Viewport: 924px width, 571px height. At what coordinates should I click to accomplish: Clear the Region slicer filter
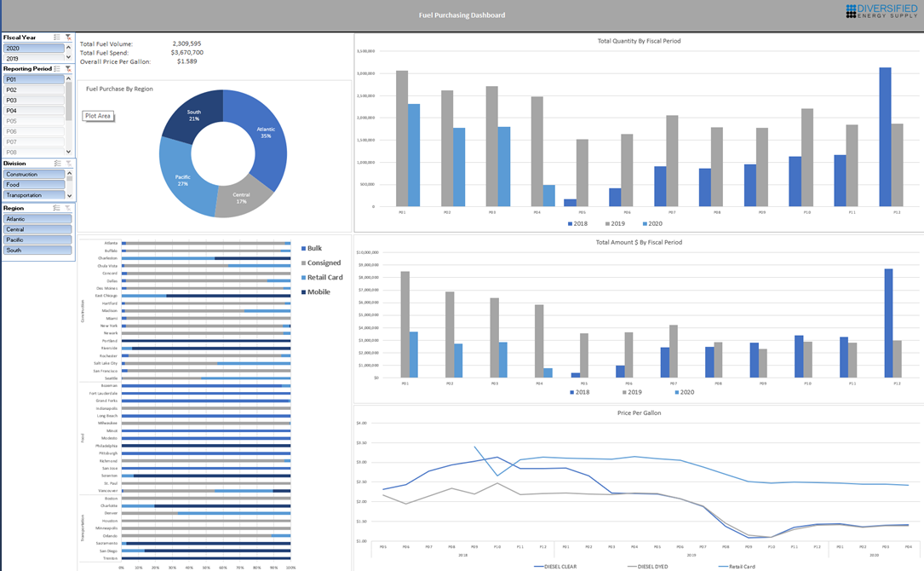69,207
